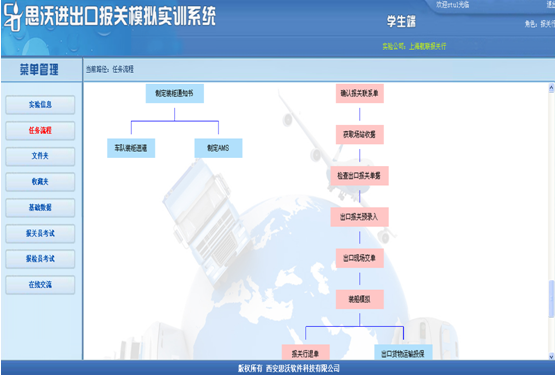The height and width of the screenshot is (376, 555).
Task: Open the 文件夹 sidebar button
Action: (40, 156)
